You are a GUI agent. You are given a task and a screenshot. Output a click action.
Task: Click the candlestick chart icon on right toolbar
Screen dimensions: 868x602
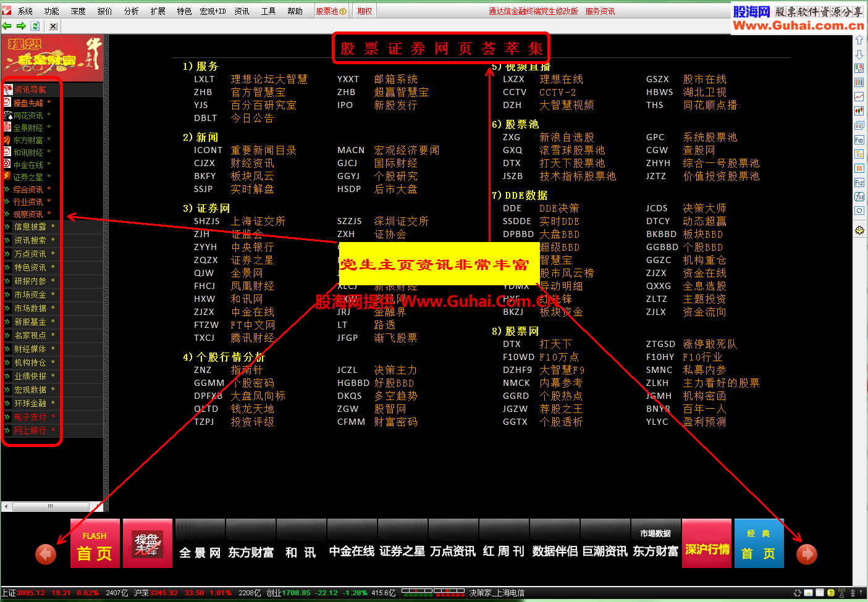coord(859,111)
